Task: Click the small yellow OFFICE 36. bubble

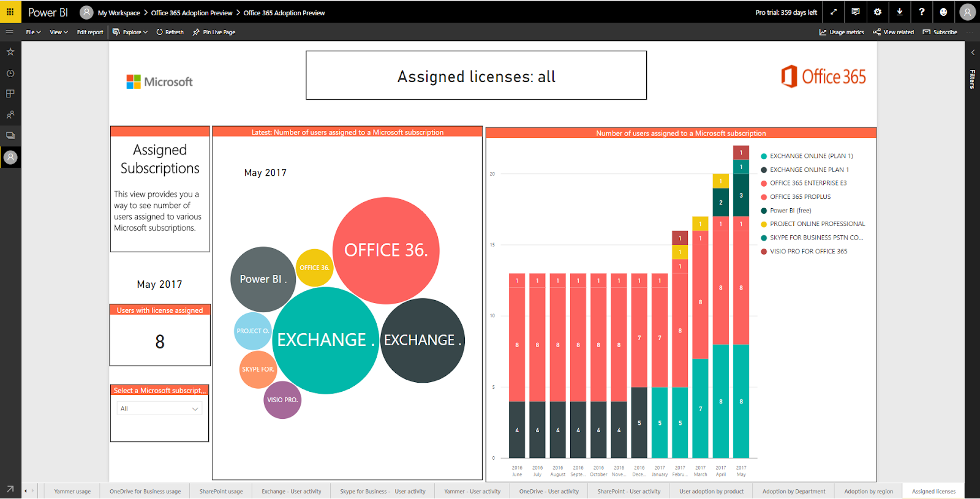Action: [x=315, y=268]
